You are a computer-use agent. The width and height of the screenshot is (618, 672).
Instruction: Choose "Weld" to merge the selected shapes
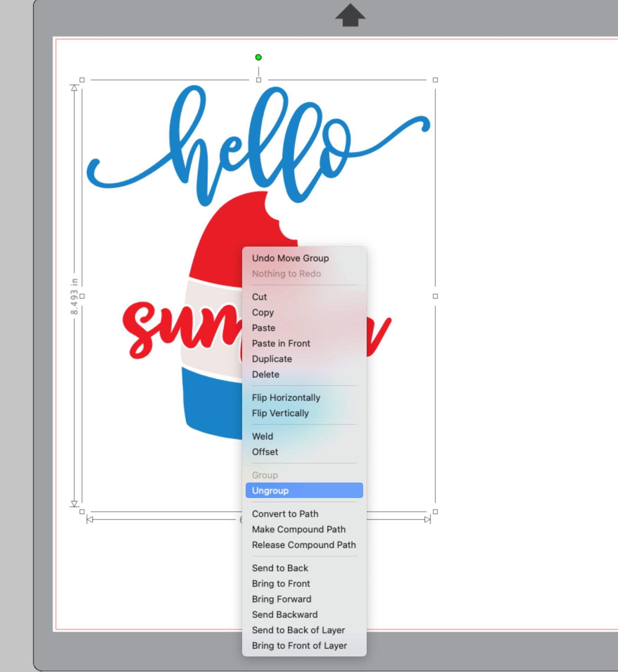[262, 436]
